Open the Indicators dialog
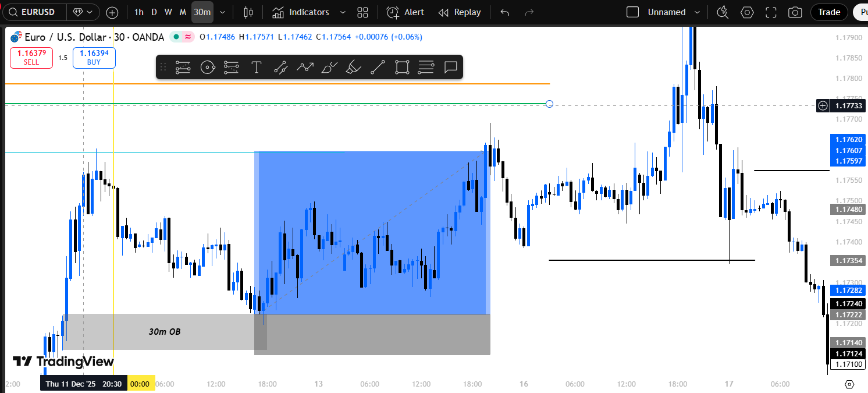This screenshot has width=868, height=393. (301, 12)
